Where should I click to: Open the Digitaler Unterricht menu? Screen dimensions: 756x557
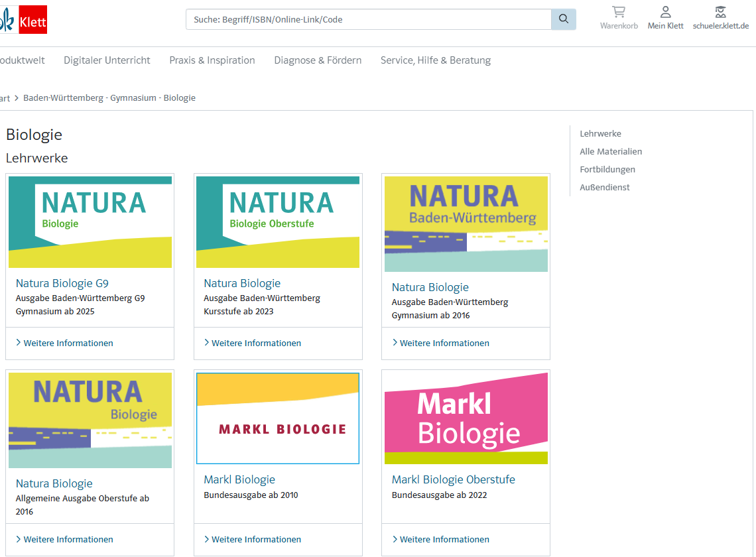107,60
